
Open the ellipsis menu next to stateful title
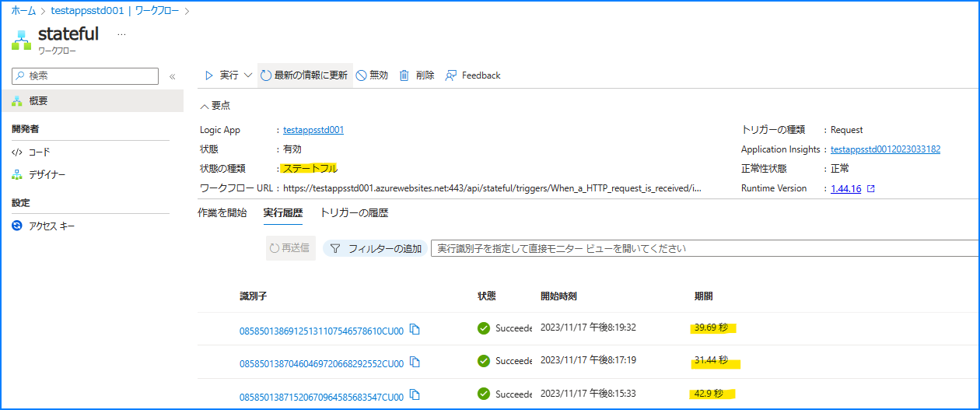click(x=121, y=34)
